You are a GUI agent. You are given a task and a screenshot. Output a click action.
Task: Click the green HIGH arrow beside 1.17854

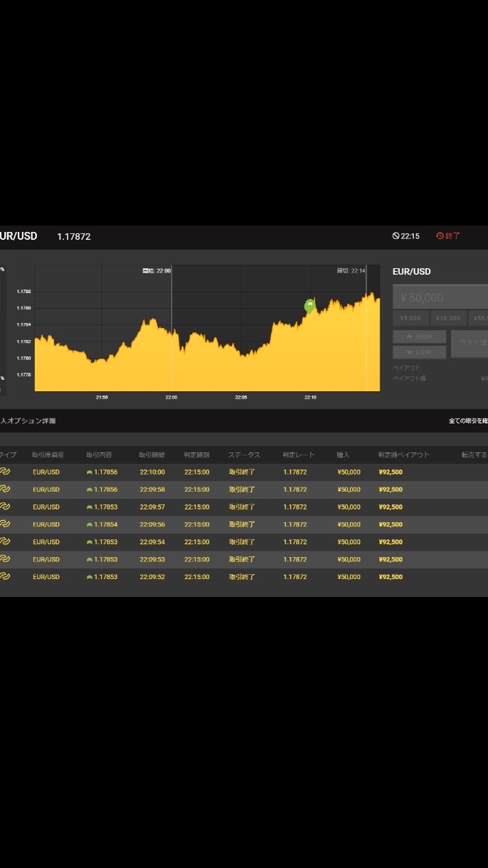coord(89,524)
